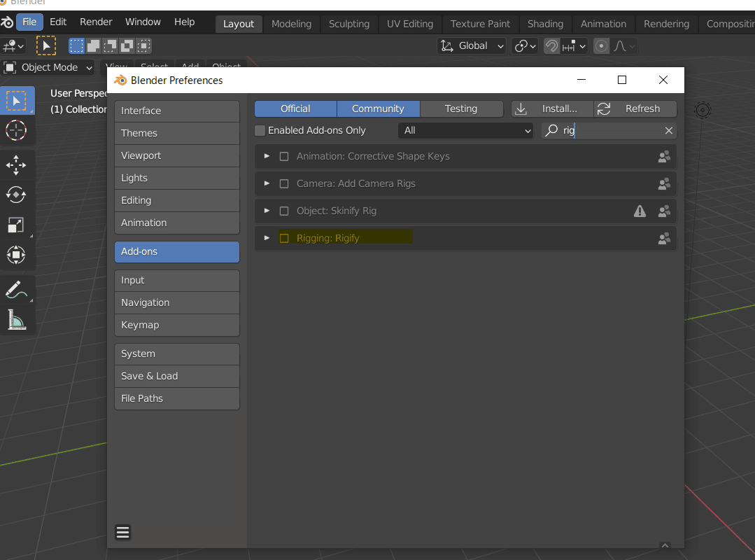This screenshot has height=560, width=755.
Task: Enable the Skinify Rig add-on checkbox
Action: [x=284, y=211]
